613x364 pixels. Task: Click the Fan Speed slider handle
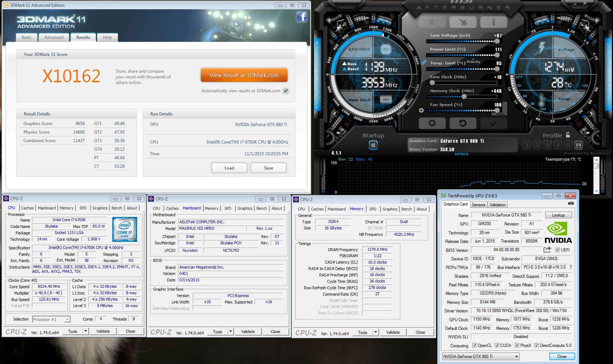point(497,110)
